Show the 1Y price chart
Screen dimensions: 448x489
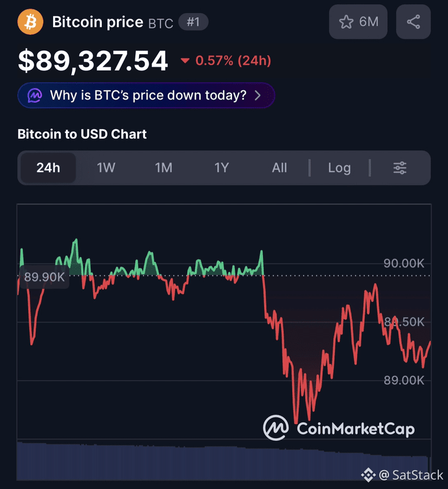[221, 168]
